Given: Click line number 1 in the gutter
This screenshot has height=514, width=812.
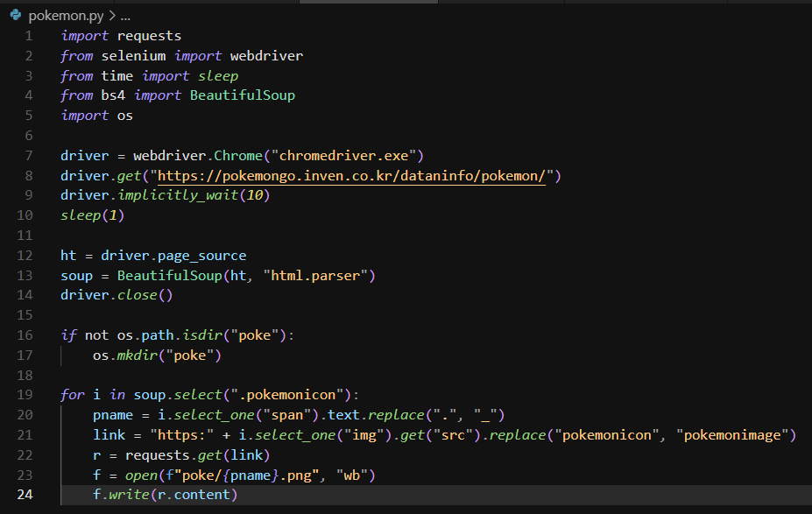Looking at the screenshot, I should [29, 36].
